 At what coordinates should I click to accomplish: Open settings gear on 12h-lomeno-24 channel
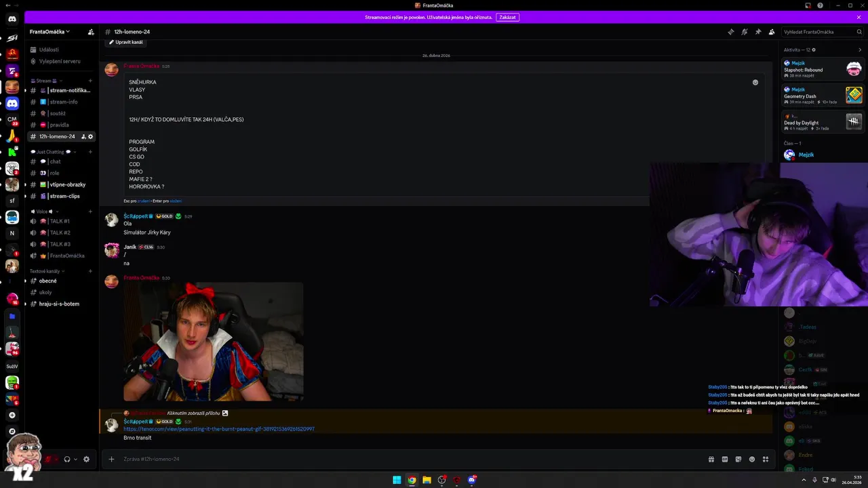91,136
